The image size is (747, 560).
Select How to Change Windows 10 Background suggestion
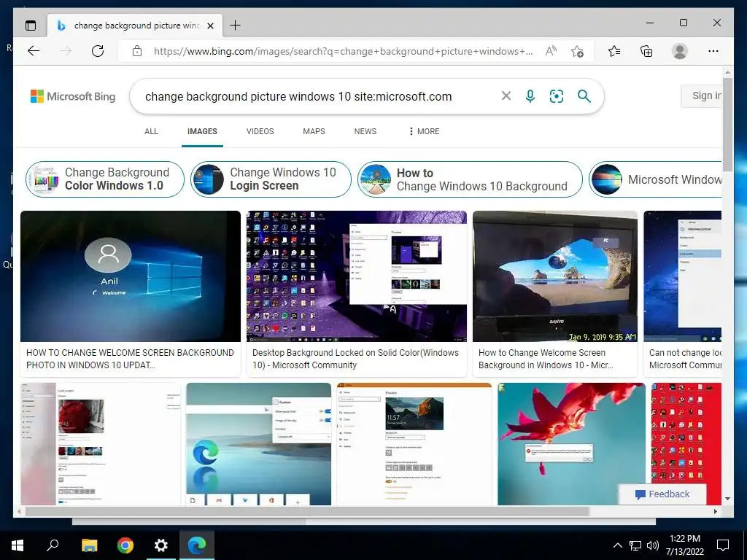point(470,179)
